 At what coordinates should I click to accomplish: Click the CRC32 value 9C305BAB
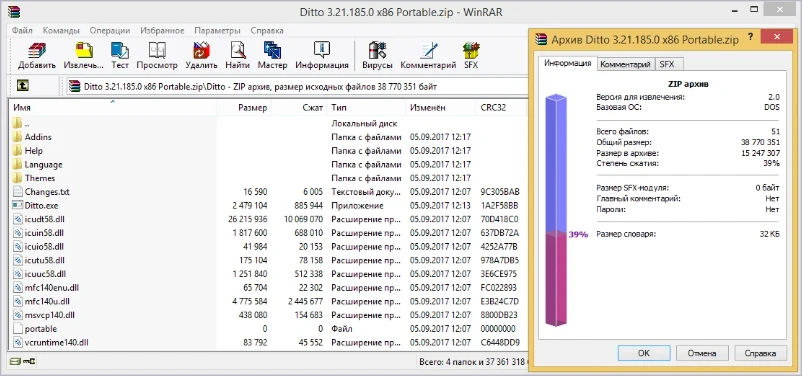pyautogui.click(x=500, y=192)
